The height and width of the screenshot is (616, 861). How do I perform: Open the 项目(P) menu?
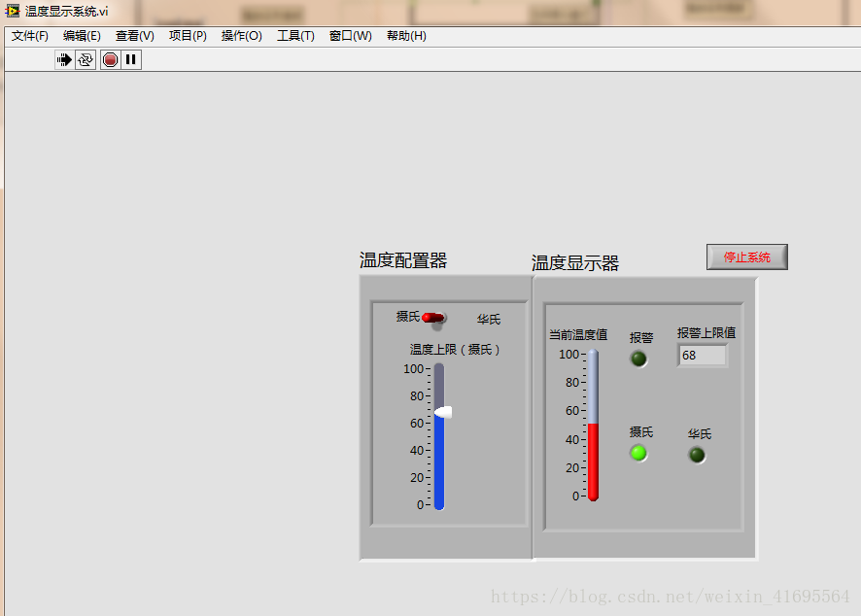click(x=188, y=36)
